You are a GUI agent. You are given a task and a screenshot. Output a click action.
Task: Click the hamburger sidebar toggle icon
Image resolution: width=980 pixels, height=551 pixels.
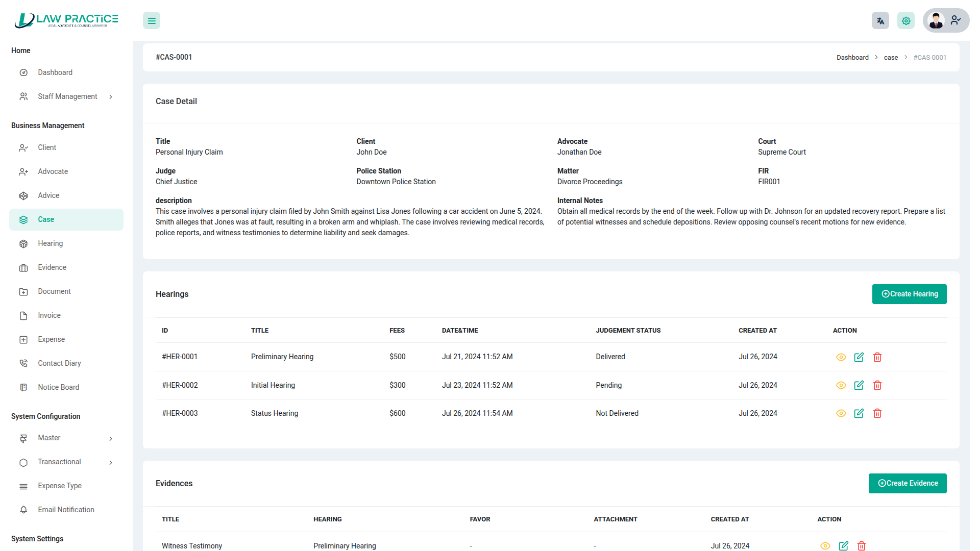tap(152, 21)
